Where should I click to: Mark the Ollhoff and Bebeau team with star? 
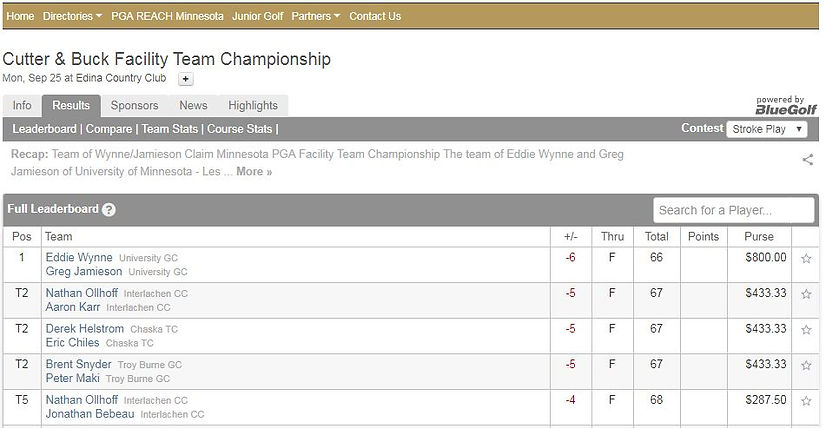click(x=806, y=401)
